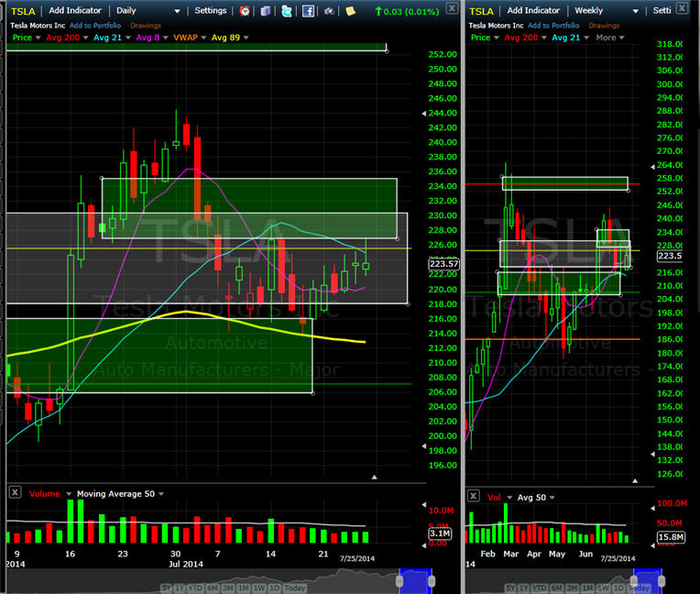700x594 pixels.
Task: Select 1D range on daily chart
Action: pos(274,588)
